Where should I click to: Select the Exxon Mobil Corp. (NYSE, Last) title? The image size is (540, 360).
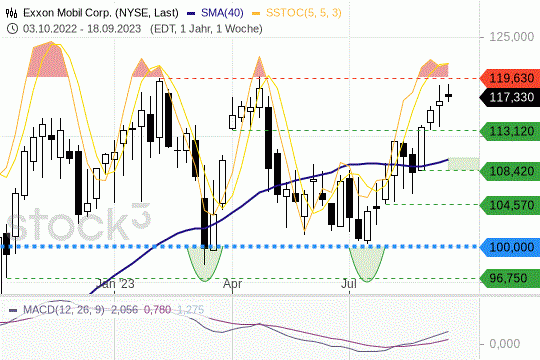coord(101,13)
